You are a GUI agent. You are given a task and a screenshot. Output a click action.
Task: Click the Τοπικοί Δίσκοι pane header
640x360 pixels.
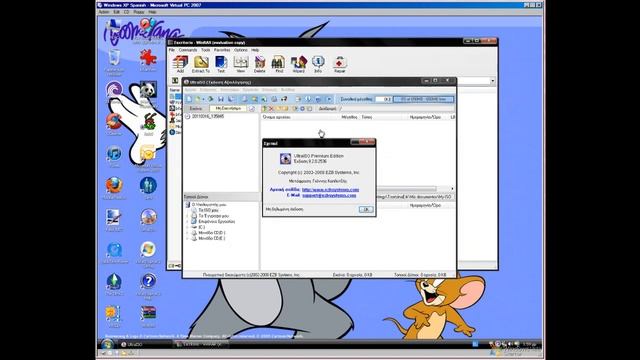221,197
